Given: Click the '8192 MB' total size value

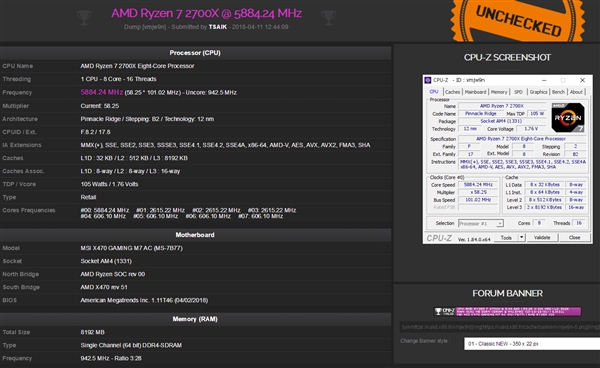Looking at the screenshot, I should pyautogui.click(x=93, y=332).
